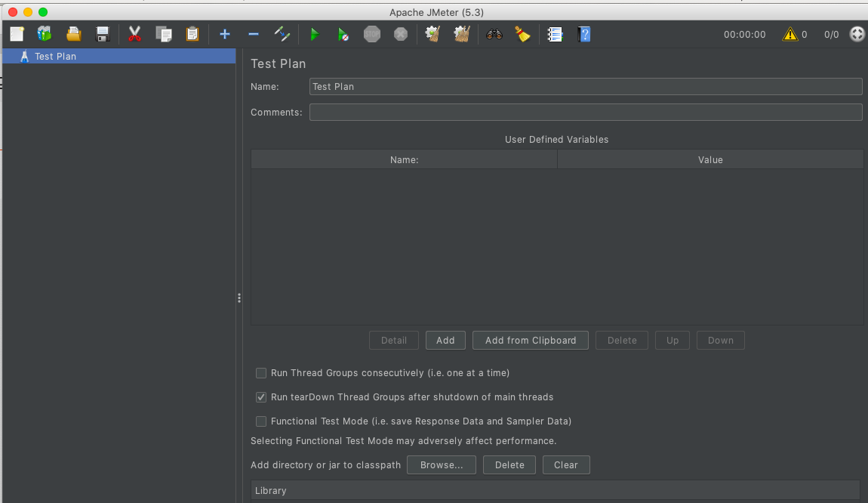Click the empty User Defined Variables table
This screenshot has width=868, height=503.
pyautogui.click(x=557, y=246)
